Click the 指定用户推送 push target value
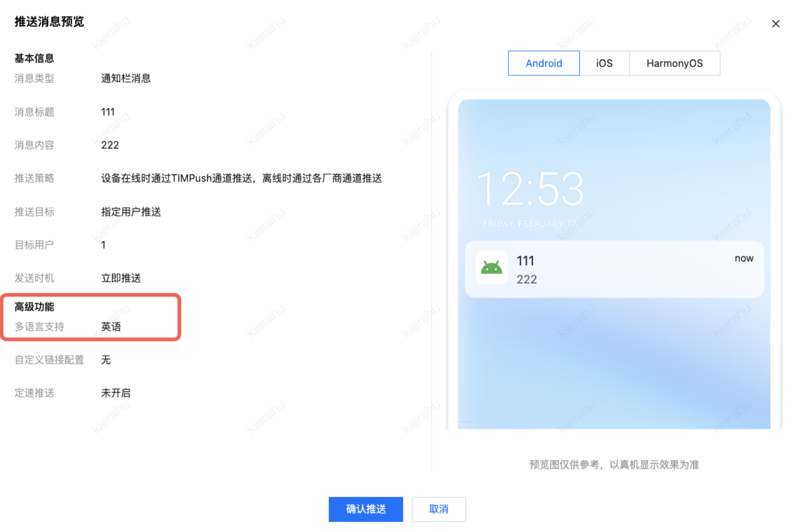Image resolution: width=792 pixels, height=532 pixels. 131,212
